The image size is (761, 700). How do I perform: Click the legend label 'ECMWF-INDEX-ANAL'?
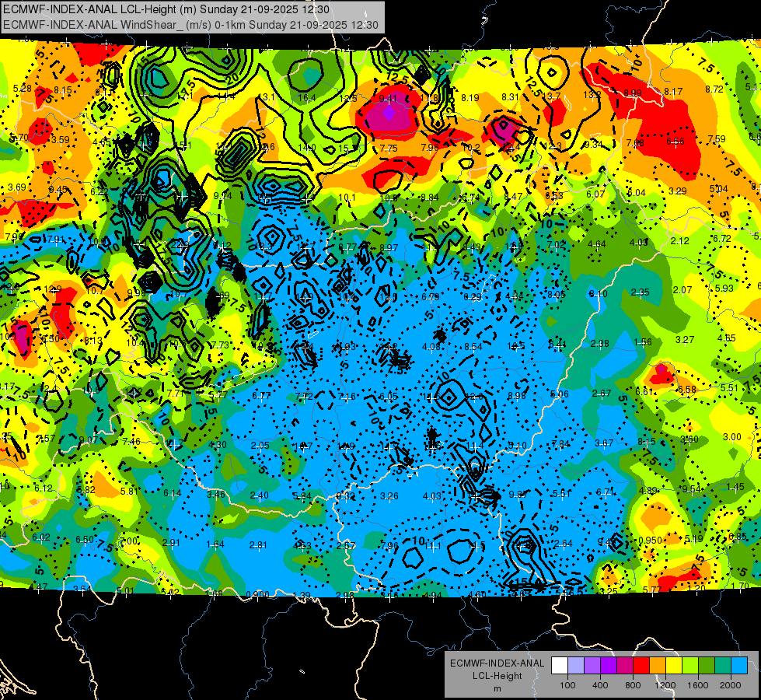point(497,663)
